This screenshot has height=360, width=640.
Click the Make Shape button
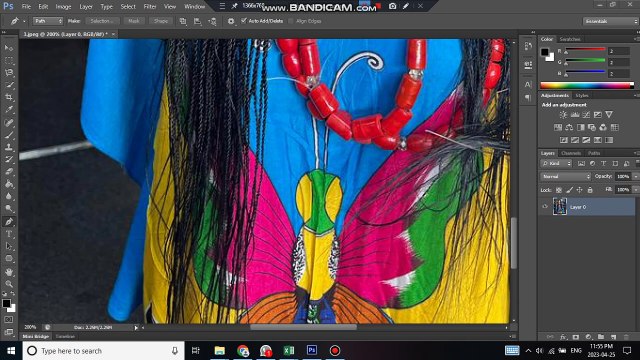point(161,21)
